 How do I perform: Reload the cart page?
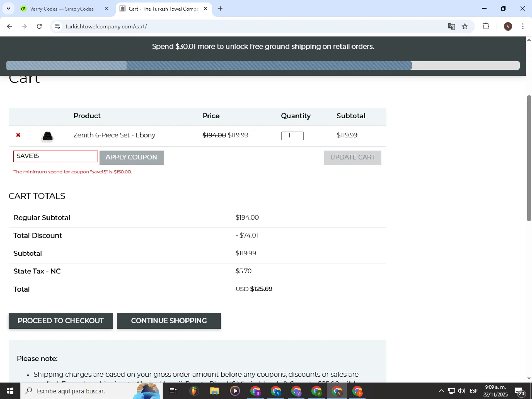[39, 26]
